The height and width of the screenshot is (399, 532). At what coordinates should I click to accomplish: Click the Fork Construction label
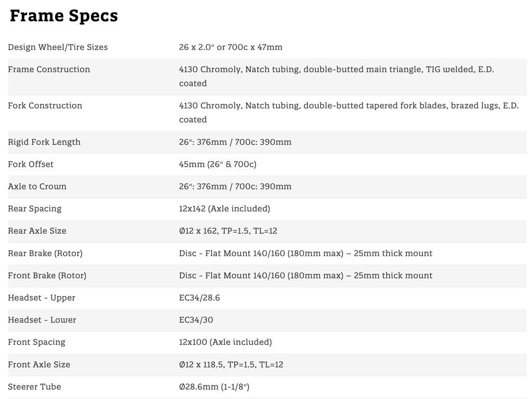[45, 106]
